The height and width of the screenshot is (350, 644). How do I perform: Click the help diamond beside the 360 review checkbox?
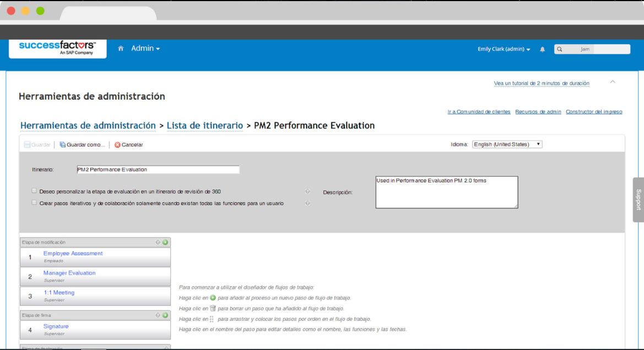[x=308, y=191]
